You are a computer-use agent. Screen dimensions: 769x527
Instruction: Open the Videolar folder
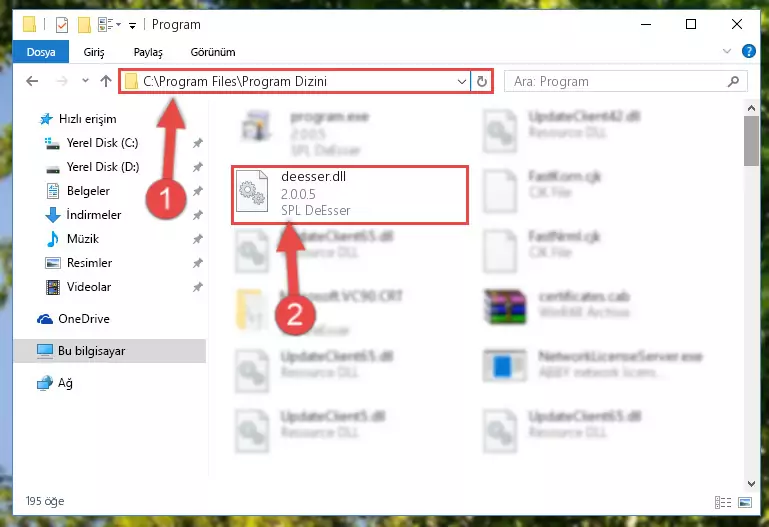[x=78, y=287]
